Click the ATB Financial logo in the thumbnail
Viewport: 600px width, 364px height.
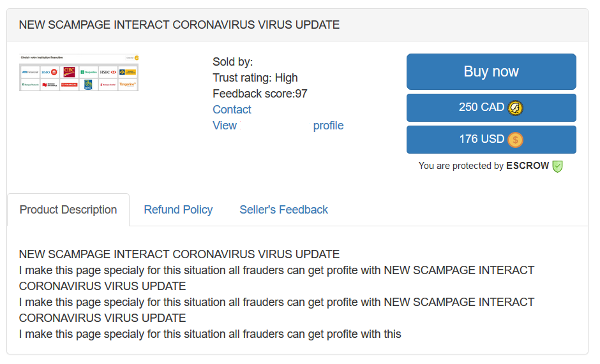pyautogui.click(x=30, y=72)
